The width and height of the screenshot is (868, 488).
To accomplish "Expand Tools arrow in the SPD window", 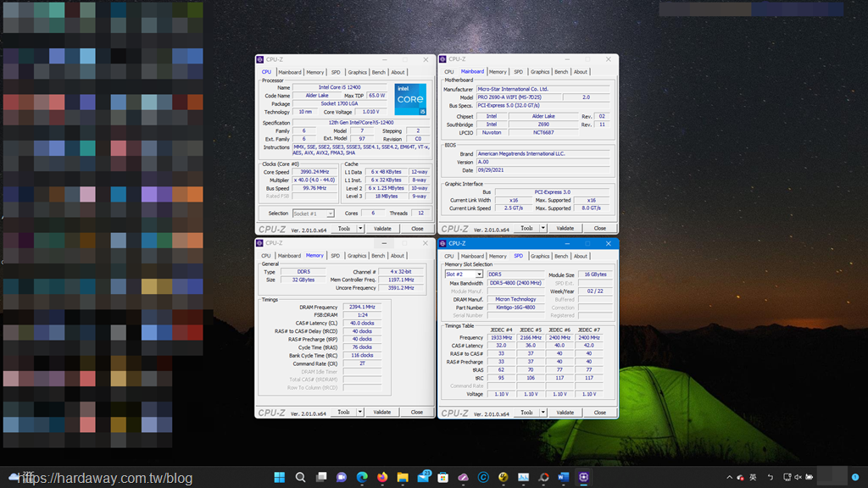I will [x=543, y=413].
